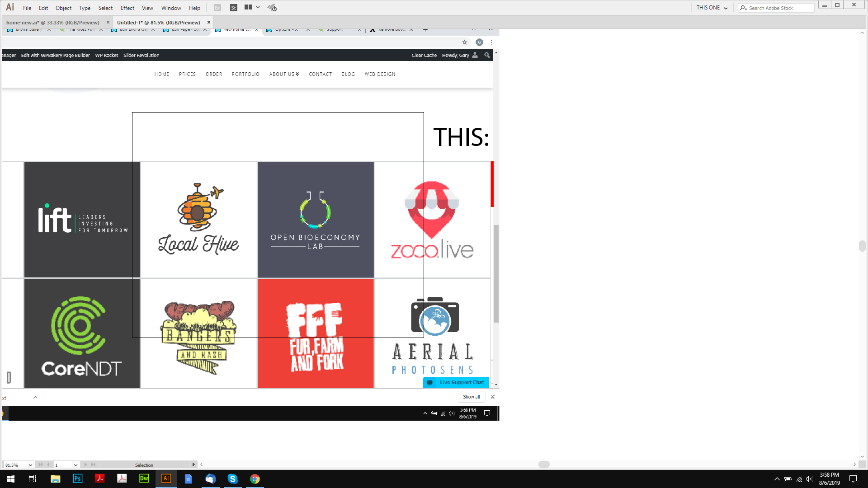
Task: Click the Arrange Documents icon
Action: click(x=248, y=7)
